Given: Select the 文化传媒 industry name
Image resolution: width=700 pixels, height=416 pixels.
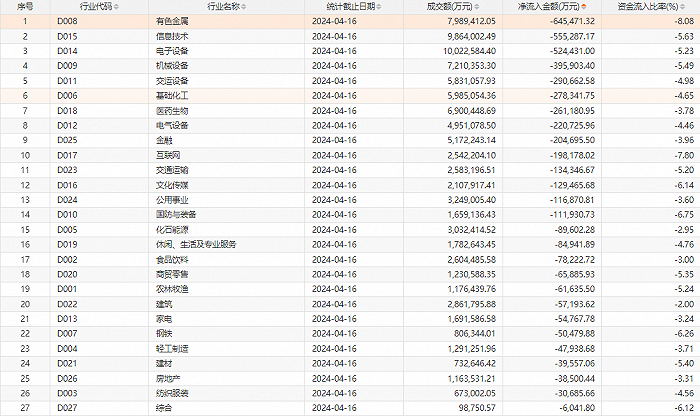Looking at the screenshot, I should (x=172, y=185).
